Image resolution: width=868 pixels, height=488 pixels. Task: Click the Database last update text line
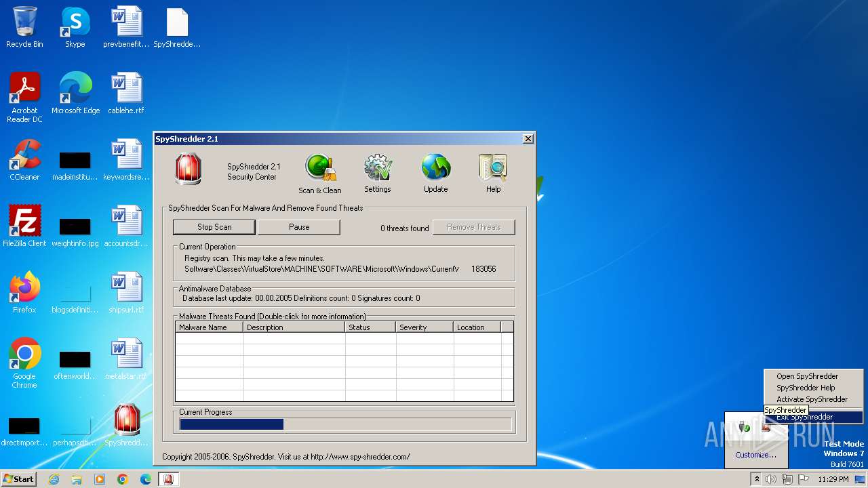coord(301,298)
